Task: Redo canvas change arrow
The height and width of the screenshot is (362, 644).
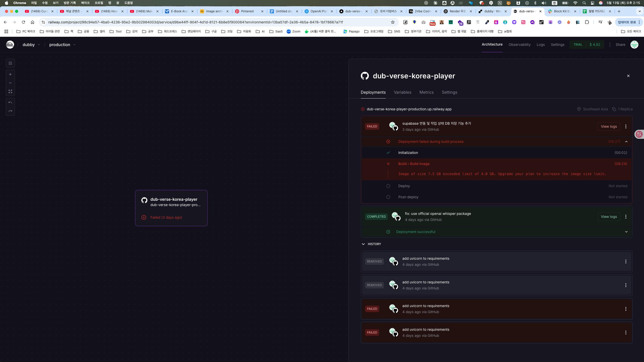Action: point(10,111)
